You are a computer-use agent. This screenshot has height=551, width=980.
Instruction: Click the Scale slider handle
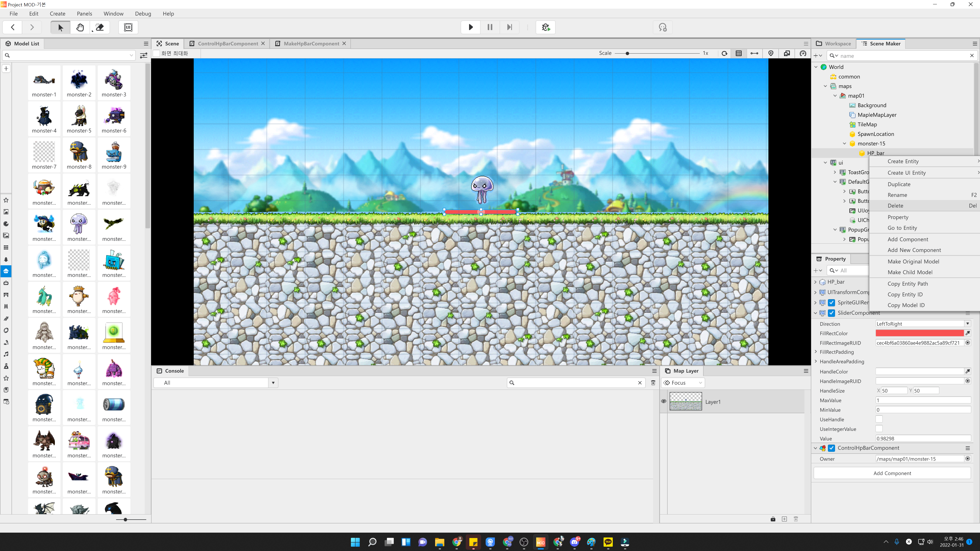627,53
